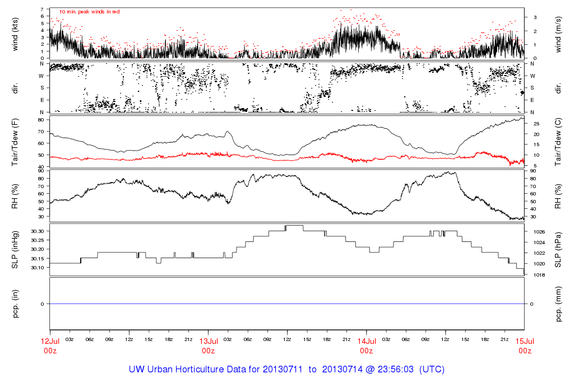Select the "18z" time tick before 15Jul
This screenshot has height=392, width=574.
[485, 340]
